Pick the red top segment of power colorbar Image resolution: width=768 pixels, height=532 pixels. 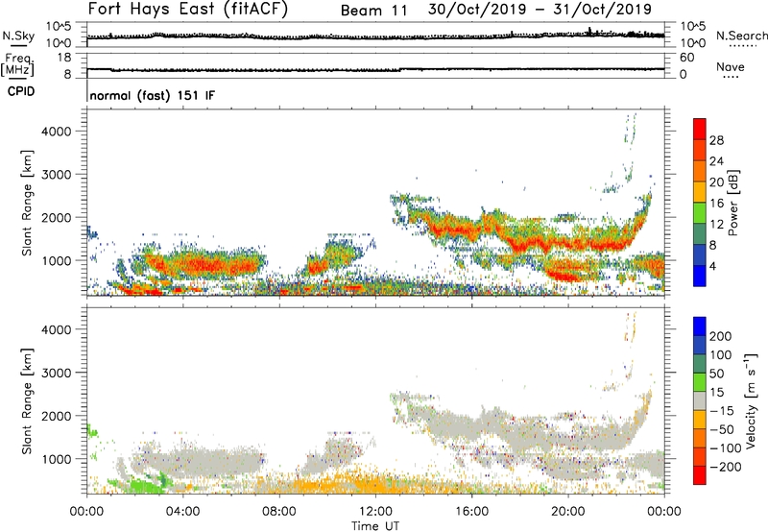click(x=700, y=130)
